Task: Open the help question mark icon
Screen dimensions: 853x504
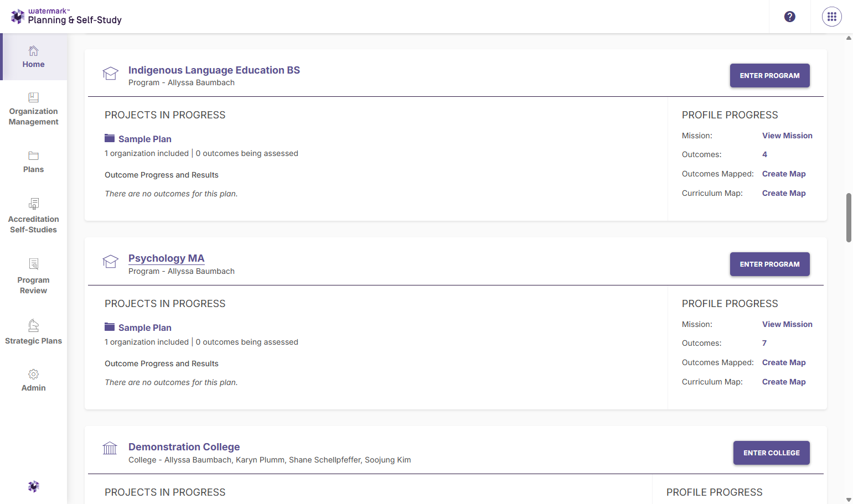Action: click(790, 17)
